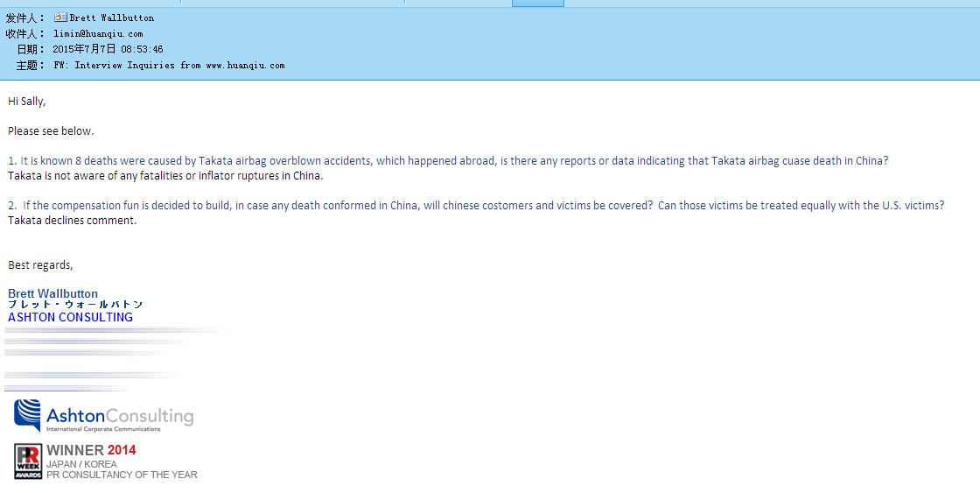Click the WINNER 2014 award text
This screenshot has width=980, height=493.
[91, 450]
